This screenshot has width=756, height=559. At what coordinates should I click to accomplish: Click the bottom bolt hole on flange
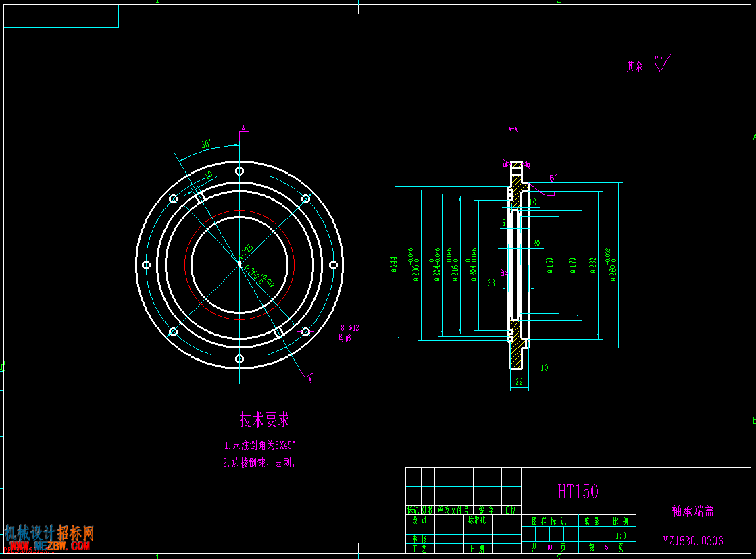pos(239,358)
